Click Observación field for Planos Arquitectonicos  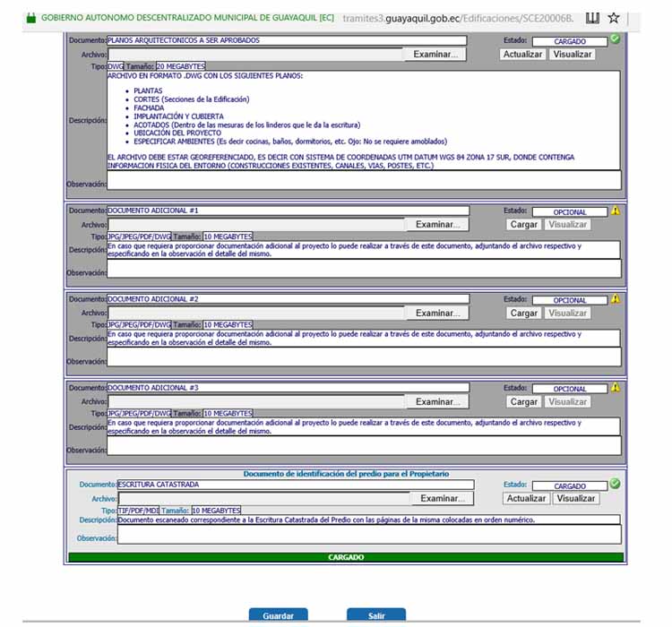[x=364, y=180]
